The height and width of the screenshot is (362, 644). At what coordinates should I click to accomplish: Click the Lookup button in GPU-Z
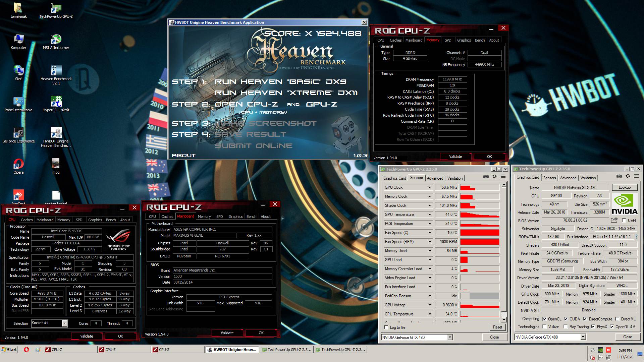click(x=625, y=187)
